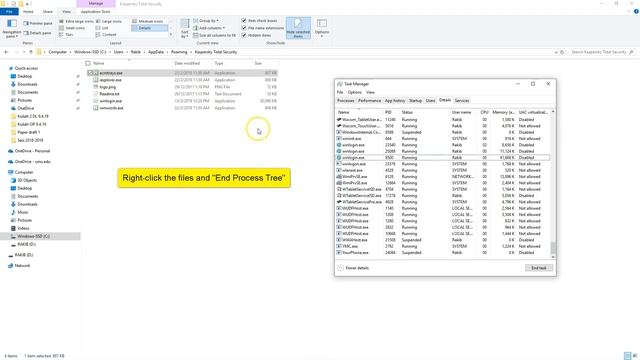Choose Large icons layout
This screenshot has height=360, width=640.
point(109,21)
